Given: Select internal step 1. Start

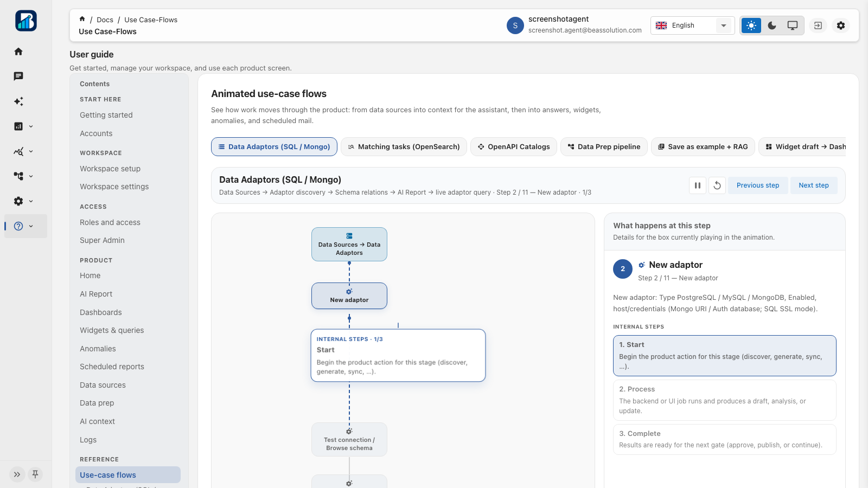Looking at the screenshot, I should click(725, 356).
